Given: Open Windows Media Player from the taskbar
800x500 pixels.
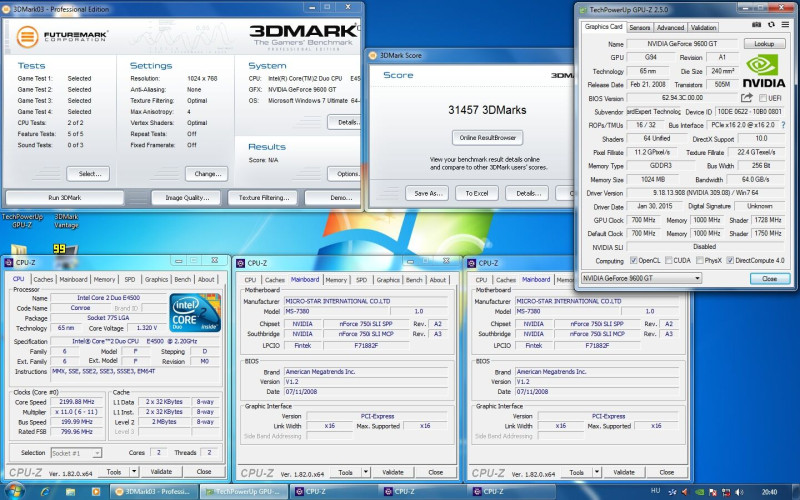Looking at the screenshot, I should coord(95,492).
